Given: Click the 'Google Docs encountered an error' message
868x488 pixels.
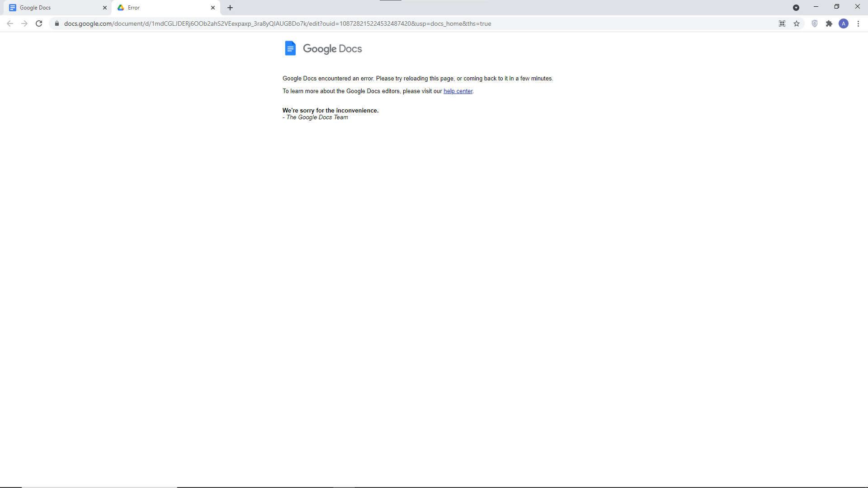Looking at the screenshot, I should pyautogui.click(x=418, y=79).
